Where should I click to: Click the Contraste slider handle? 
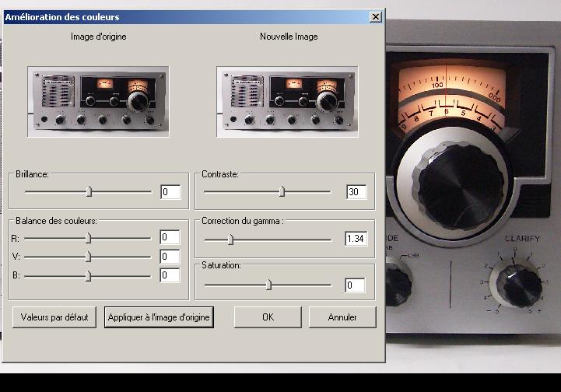coord(282,191)
